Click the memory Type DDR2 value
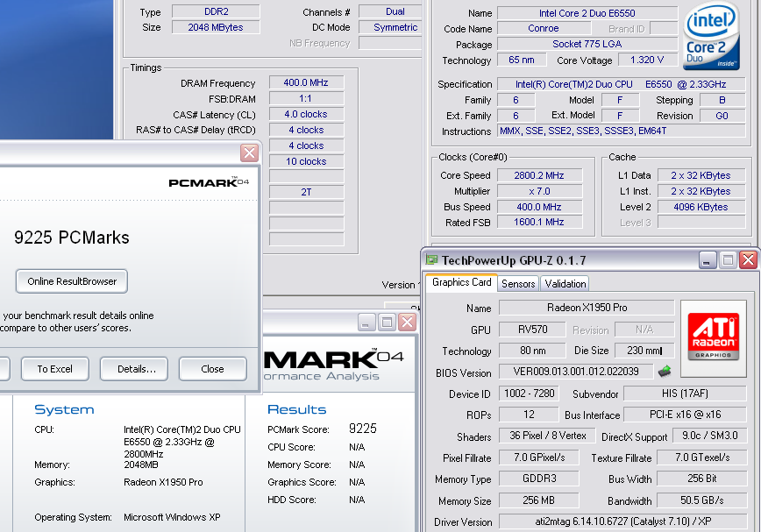761x532 pixels. pyautogui.click(x=216, y=11)
